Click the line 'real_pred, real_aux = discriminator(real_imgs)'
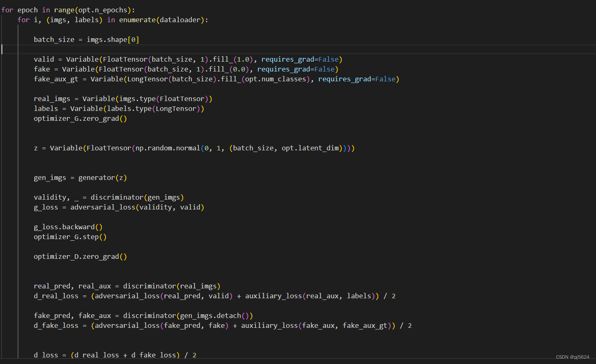The height and width of the screenshot is (364, 596). 127,286
